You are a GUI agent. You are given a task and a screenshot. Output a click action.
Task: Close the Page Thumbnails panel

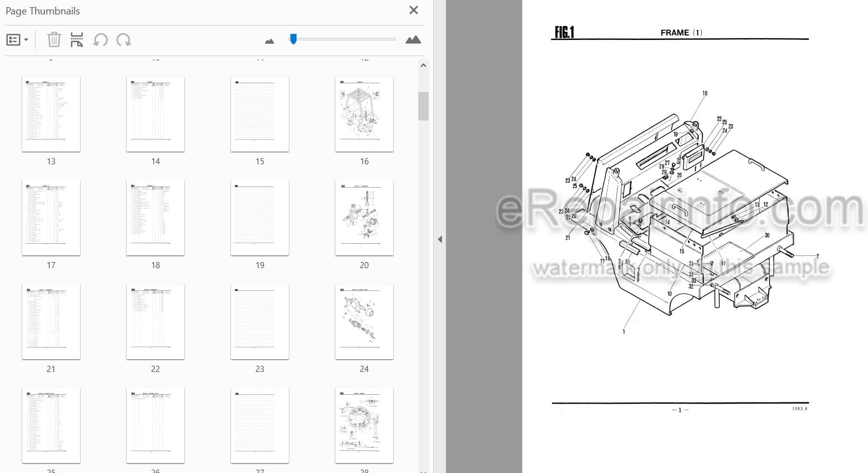coord(413,10)
